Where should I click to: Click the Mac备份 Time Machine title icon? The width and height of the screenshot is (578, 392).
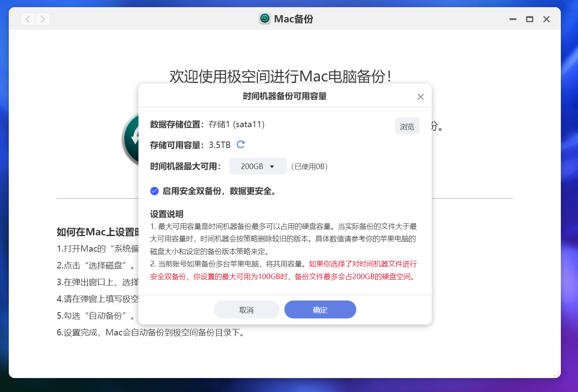265,19
